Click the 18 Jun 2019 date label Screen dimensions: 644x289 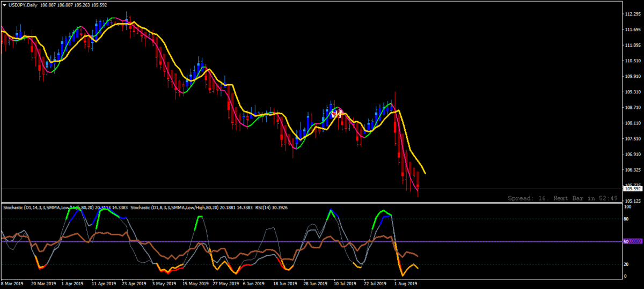pyautogui.click(x=285, y=283)
